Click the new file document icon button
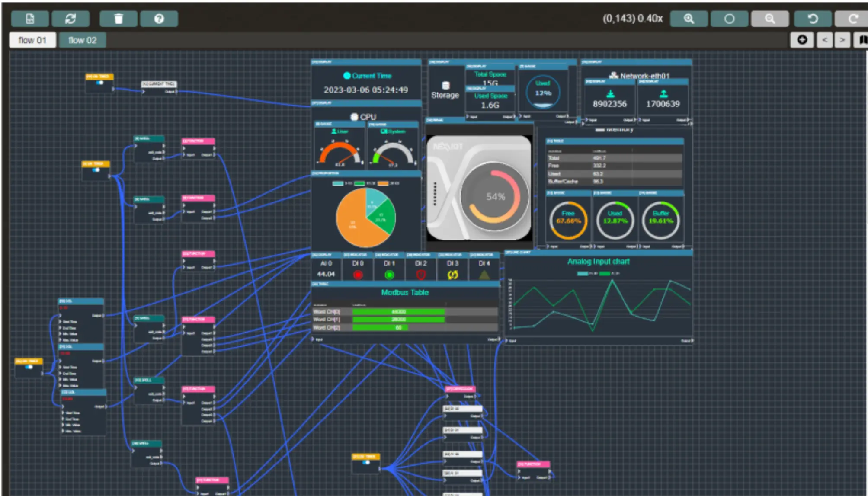Image resolution: width=868 pixels, height=496 pixels. click(30, 19)
